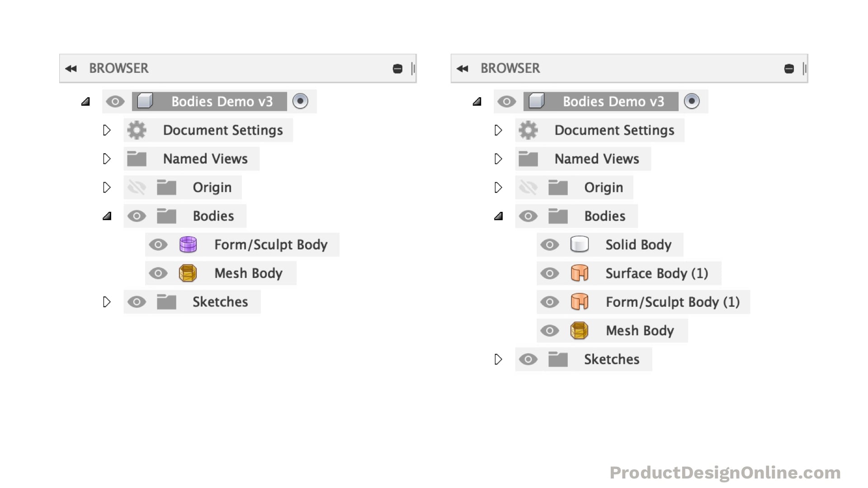Expand the Sketches node
This screenshot has width=868, height=488.
pos(107,302)
